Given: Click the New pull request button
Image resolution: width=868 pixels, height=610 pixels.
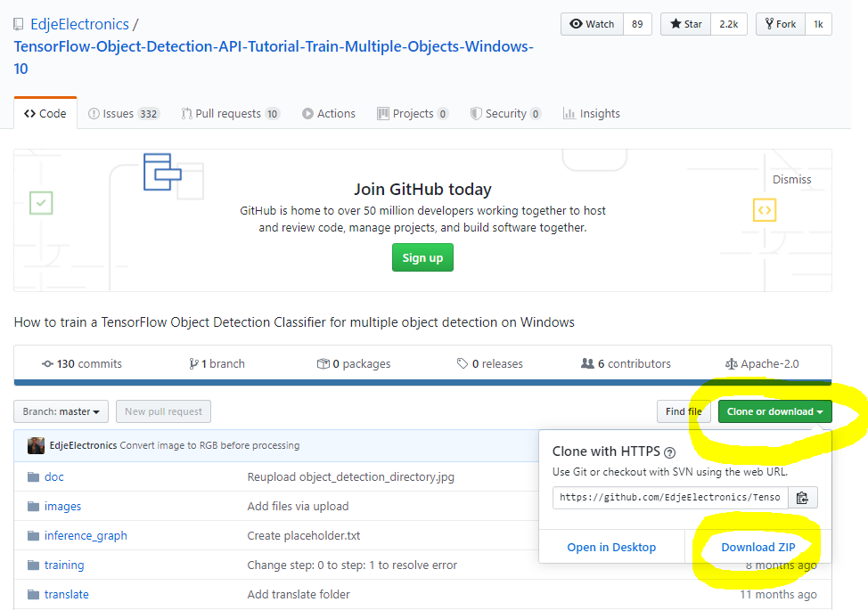Looking at the screenshot, I should (x=163, y=411).
